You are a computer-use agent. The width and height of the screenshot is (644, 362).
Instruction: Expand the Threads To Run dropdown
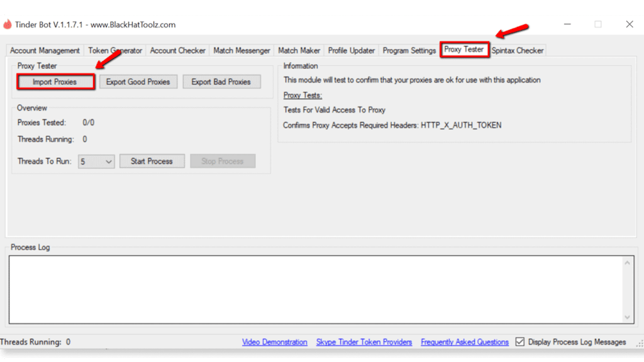(96, 162)
